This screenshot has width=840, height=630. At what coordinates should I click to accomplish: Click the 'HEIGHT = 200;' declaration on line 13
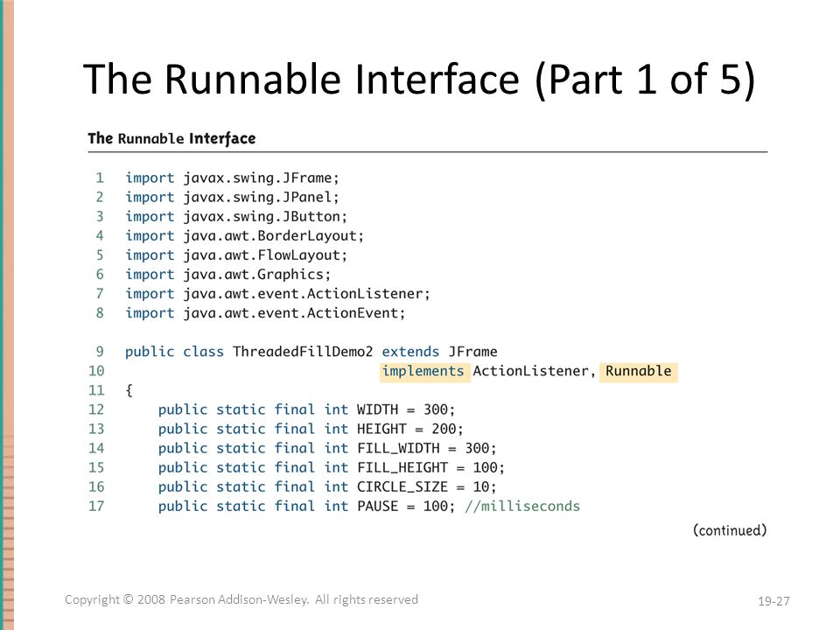click(409, 429)
